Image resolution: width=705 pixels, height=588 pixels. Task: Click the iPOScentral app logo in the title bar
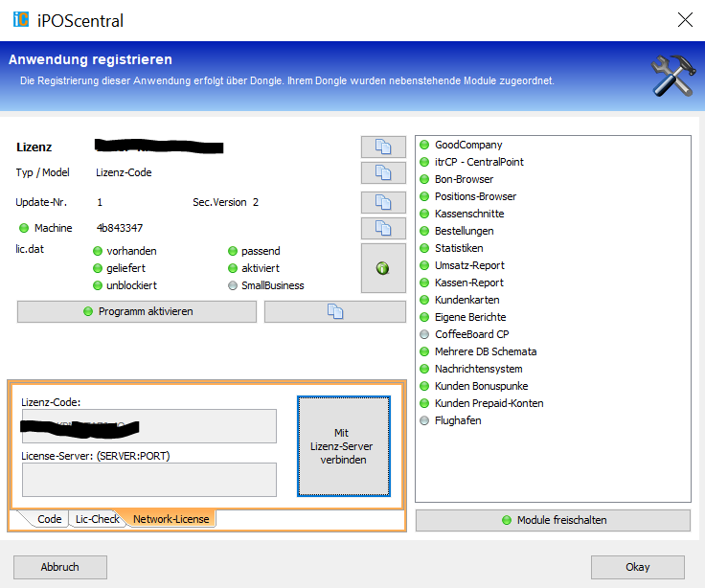(21, 19)
